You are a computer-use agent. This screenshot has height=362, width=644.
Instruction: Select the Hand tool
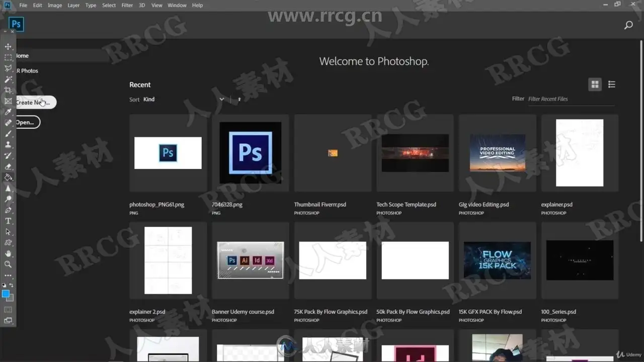[x=8, y=253]
